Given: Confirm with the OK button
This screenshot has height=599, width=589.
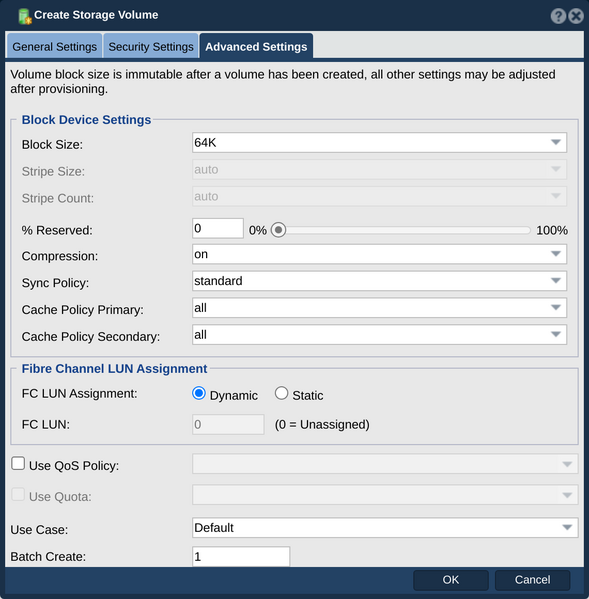Looking at the screenshot, I should [x=451, y=580].
